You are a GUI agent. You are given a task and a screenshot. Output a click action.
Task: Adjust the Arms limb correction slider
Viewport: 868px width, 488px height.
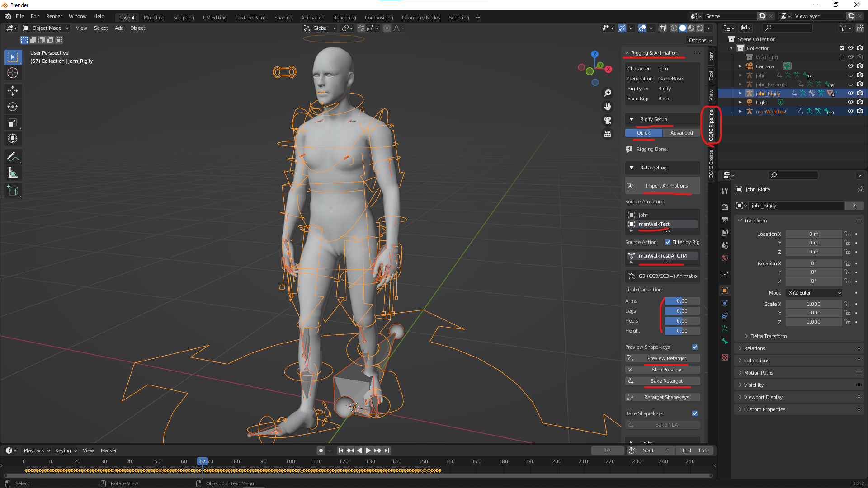pos(682,301)
